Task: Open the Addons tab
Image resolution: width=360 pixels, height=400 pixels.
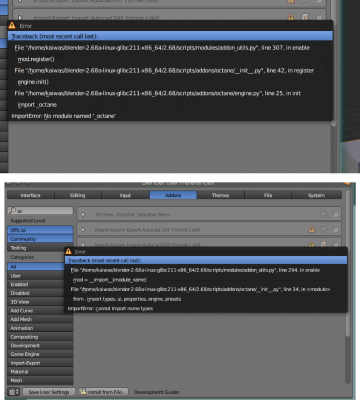Action: tap(173, 195)
